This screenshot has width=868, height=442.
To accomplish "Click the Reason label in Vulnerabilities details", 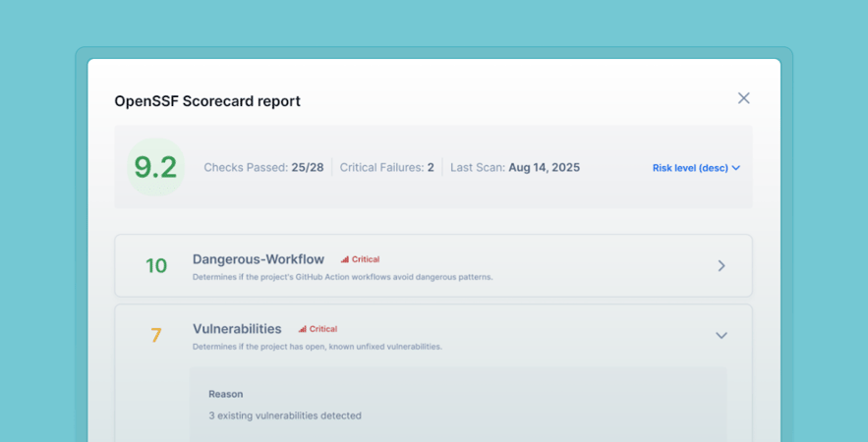I will (x=226, y=394).
